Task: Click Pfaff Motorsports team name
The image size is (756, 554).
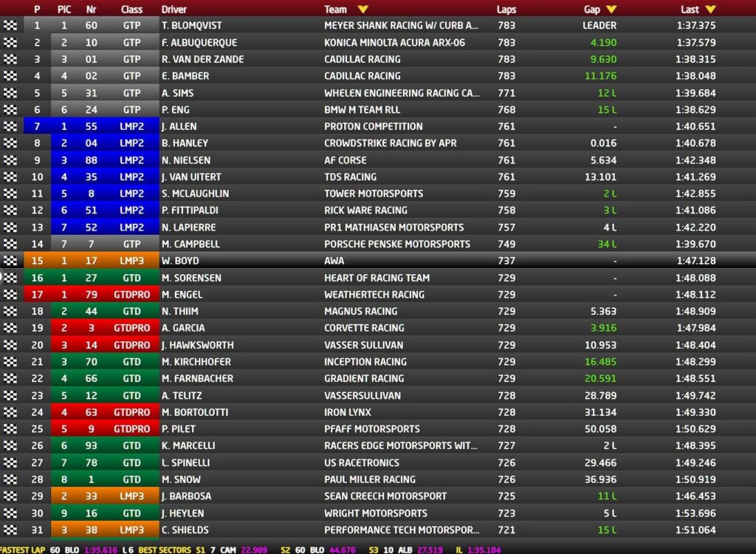Action: (x=372, y=429)
